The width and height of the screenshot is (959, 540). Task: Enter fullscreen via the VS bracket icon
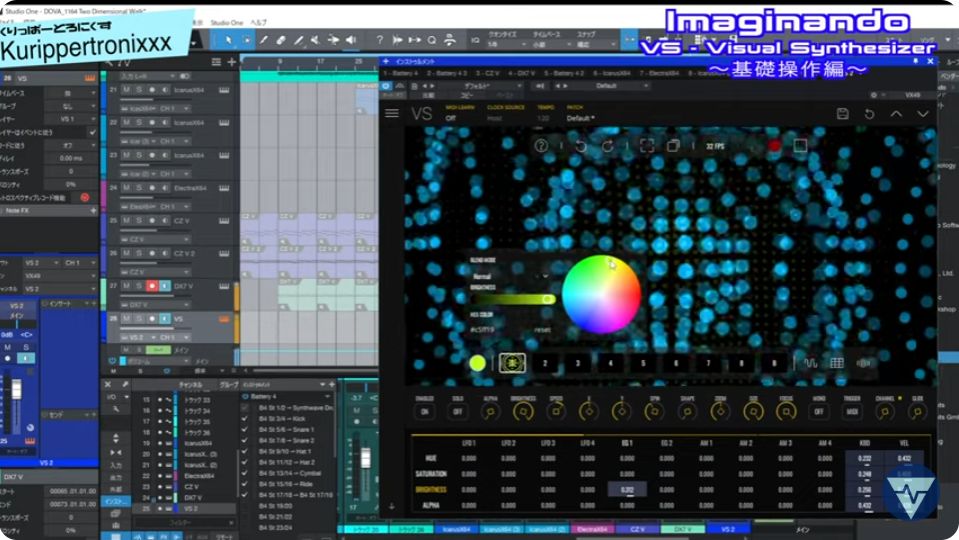(646, 146)
